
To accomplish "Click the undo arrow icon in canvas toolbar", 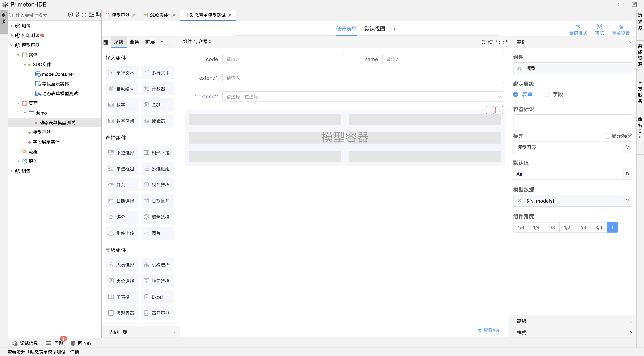I will coord(497,42).
